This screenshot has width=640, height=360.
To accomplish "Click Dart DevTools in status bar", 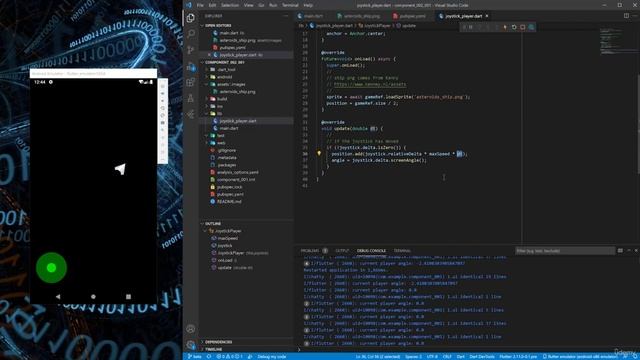I will [x=482, y=356].
